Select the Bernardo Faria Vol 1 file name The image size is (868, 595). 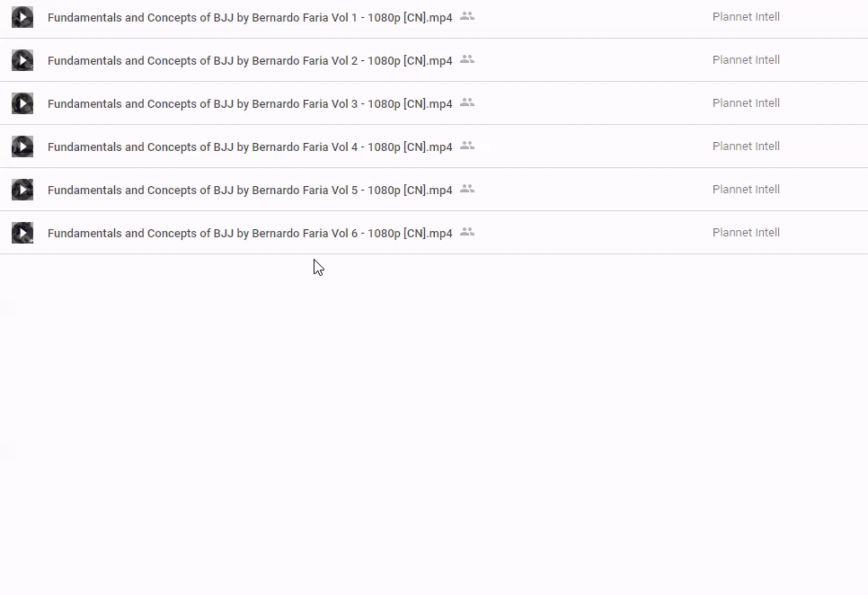coord(250,17)
